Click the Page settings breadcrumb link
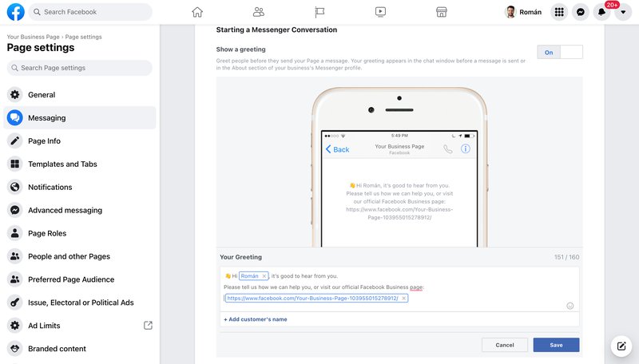This screenshot has width=639, height=364. click(84, 37)
